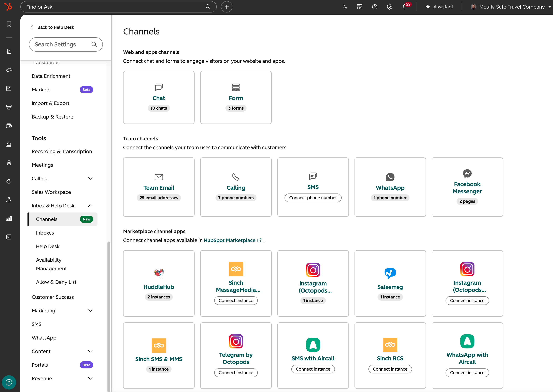Open Allow & Deny List settings
553x392 pixels.
(56, 282)
